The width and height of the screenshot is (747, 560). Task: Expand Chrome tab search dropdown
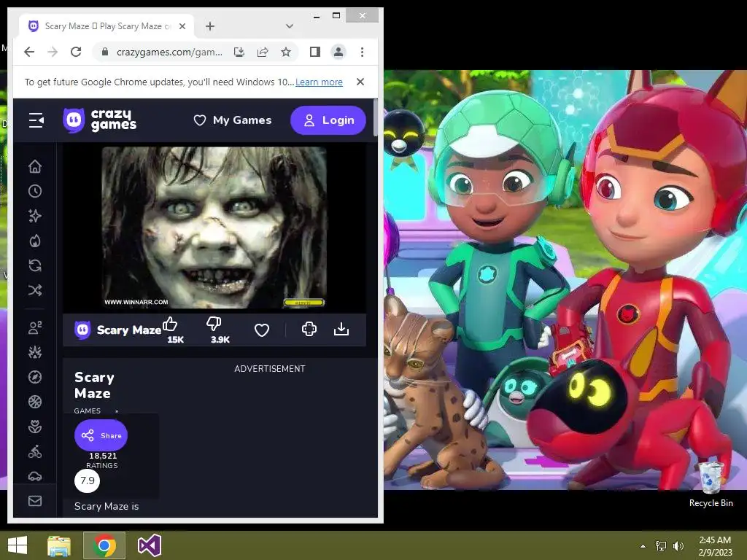pyautogui.click(x=289, y=26)
